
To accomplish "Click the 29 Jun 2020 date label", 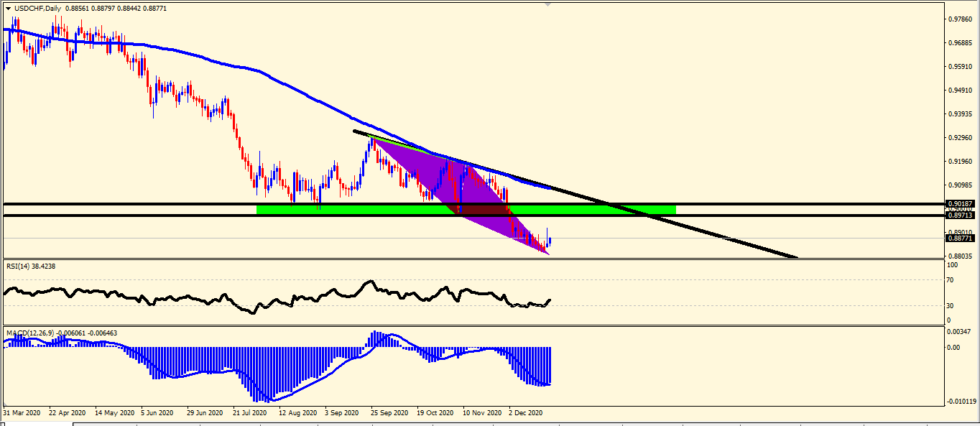I will pos(205,413).
